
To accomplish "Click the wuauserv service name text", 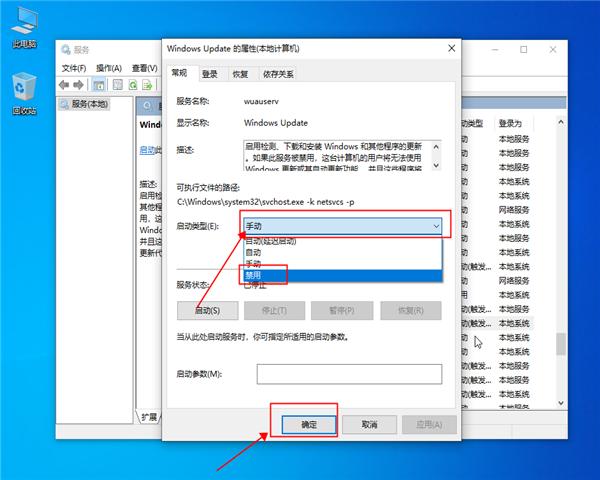I will [x=261, y=101].
